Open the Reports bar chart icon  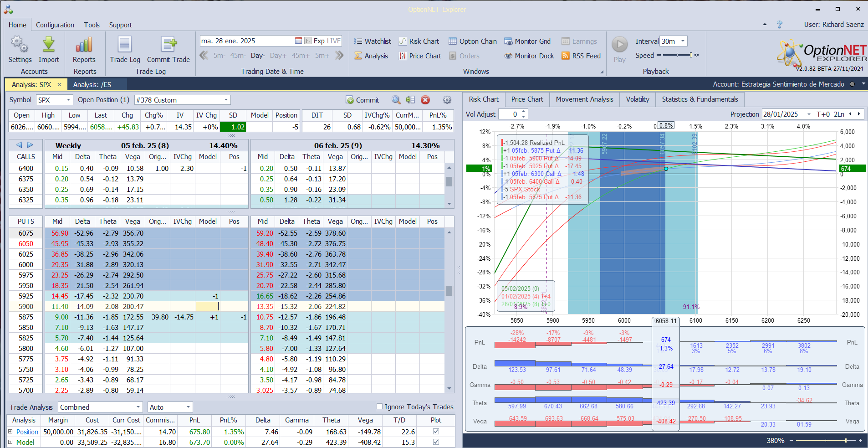84,45
